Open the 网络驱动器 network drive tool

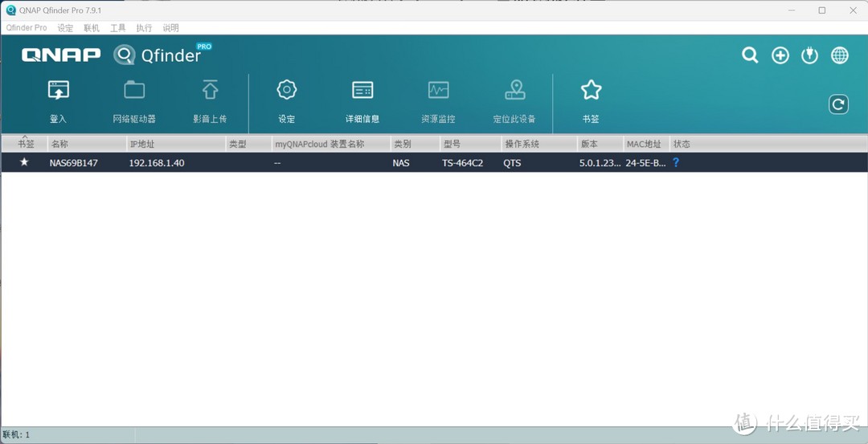tap(134, 90)
